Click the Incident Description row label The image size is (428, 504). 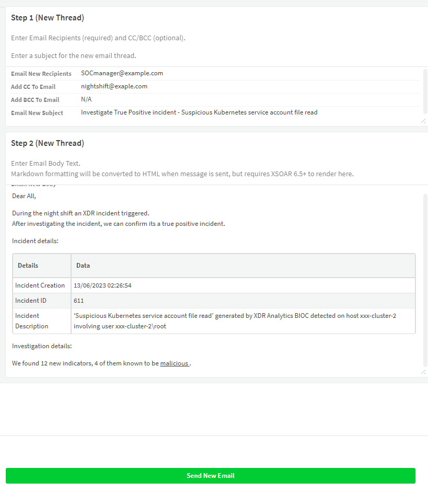click(31, 321)
